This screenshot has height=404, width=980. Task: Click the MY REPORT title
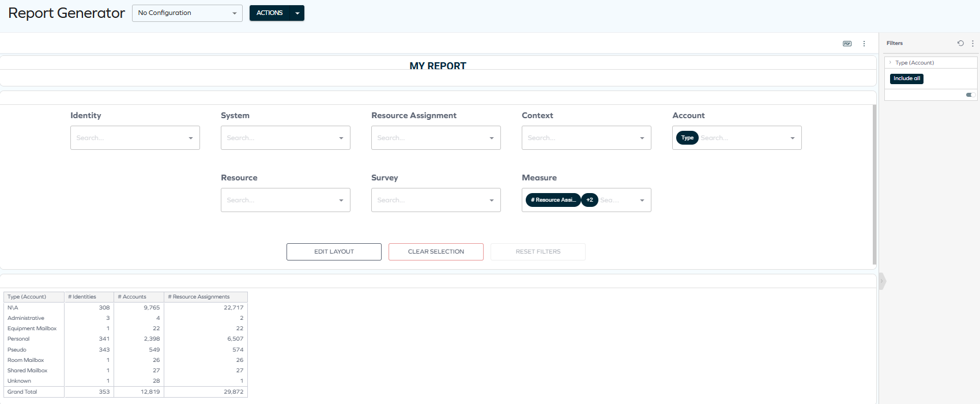438,66
